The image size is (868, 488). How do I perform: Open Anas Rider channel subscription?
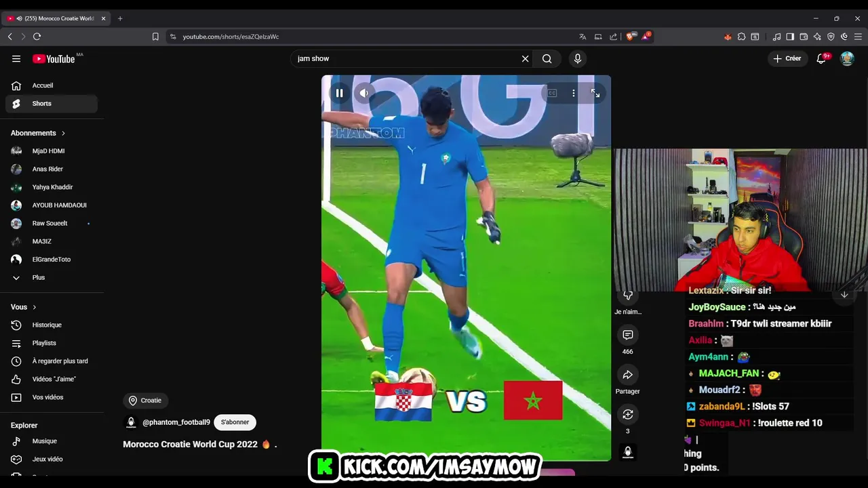[52, 169]
